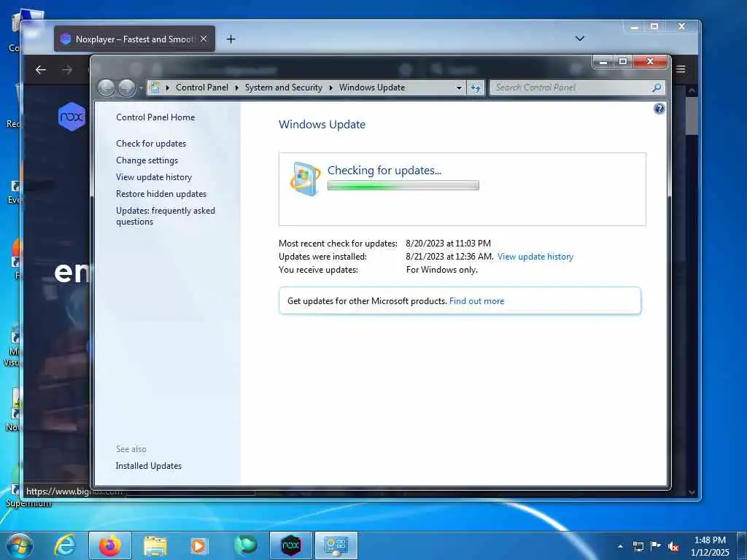Open Installed Updates link
747x560 pixels.
point(149,466)
